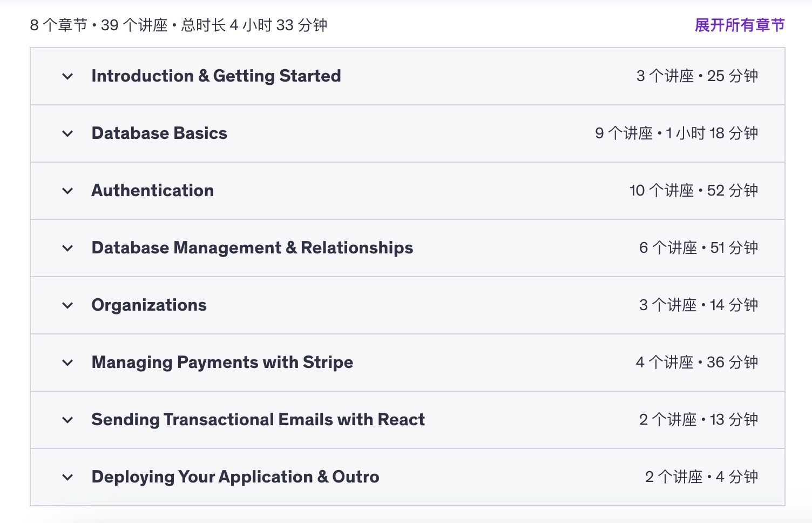This screenshot has width=812, height=523.
Task: Select the Introduction & Getting Started title
Action: point(216,76)
